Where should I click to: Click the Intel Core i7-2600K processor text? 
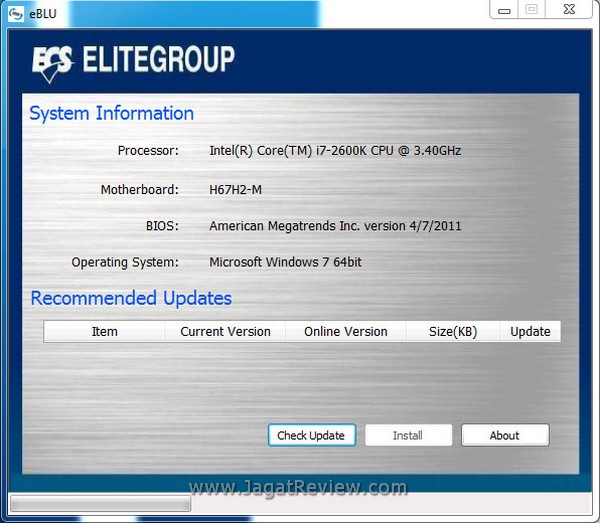coord(335,151)
